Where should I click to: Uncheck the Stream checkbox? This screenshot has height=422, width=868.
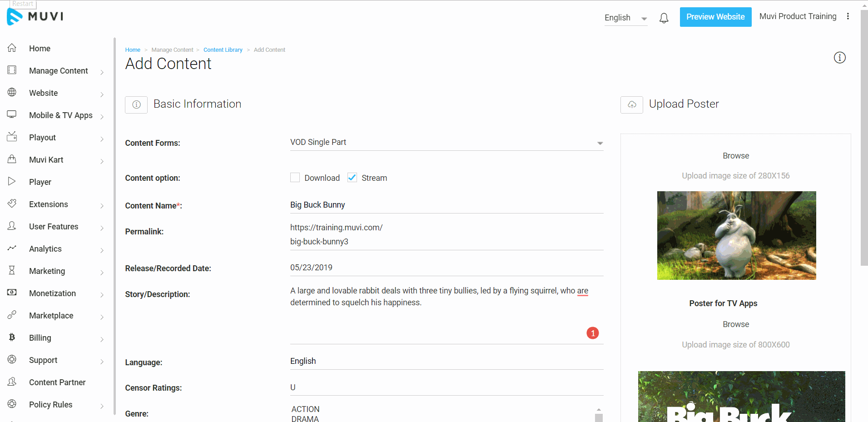point(352,178)
